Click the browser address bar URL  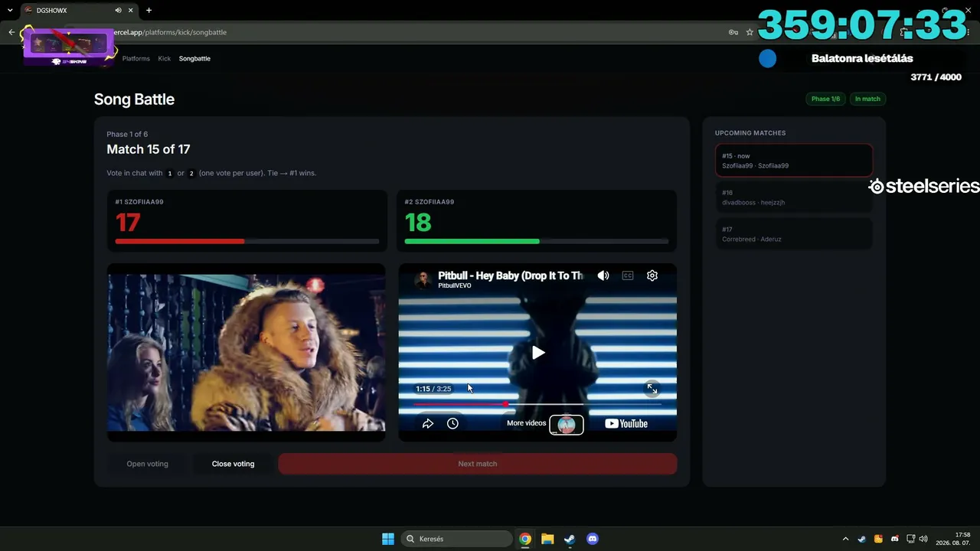point(169,32)
